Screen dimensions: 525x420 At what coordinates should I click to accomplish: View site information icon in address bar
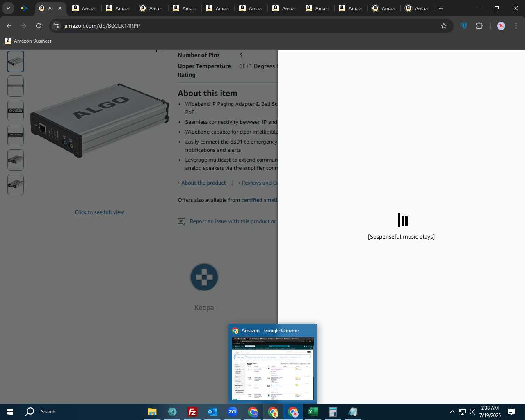56,26
